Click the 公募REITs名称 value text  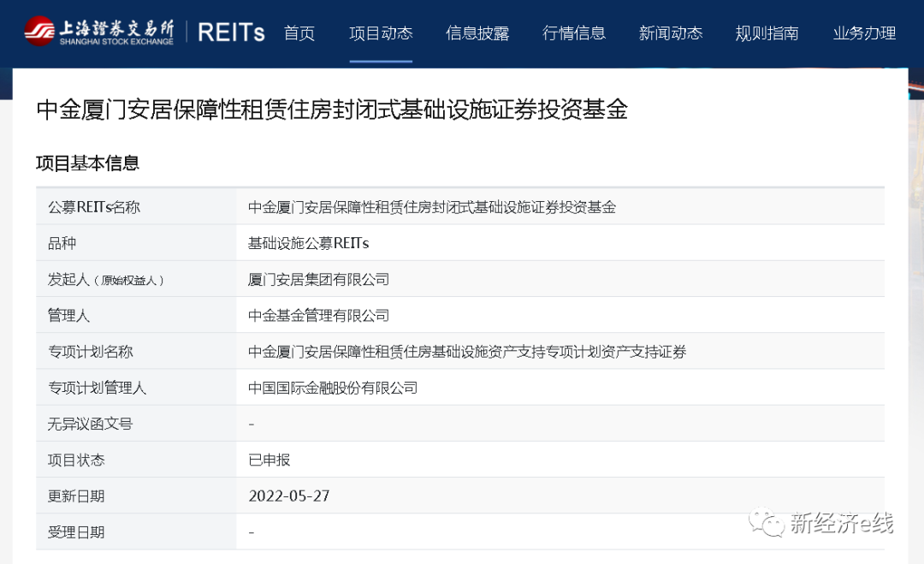(431, 207)
